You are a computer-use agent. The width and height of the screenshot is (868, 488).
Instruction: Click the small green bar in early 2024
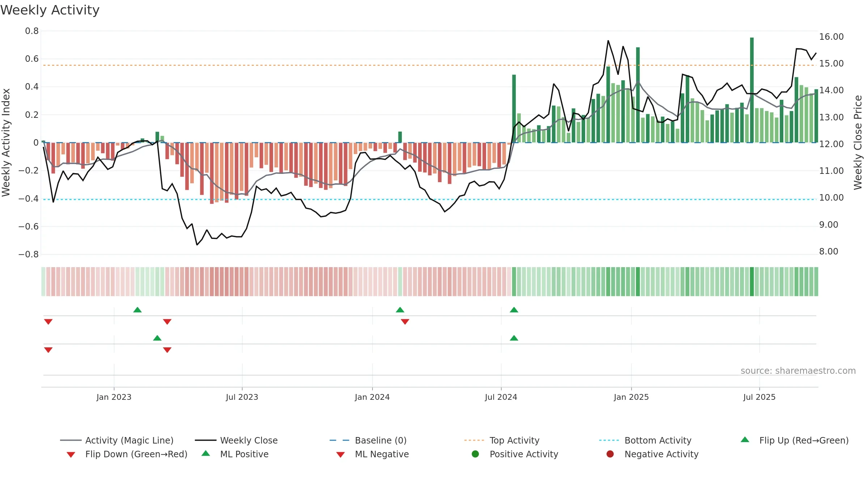point(400,137)
